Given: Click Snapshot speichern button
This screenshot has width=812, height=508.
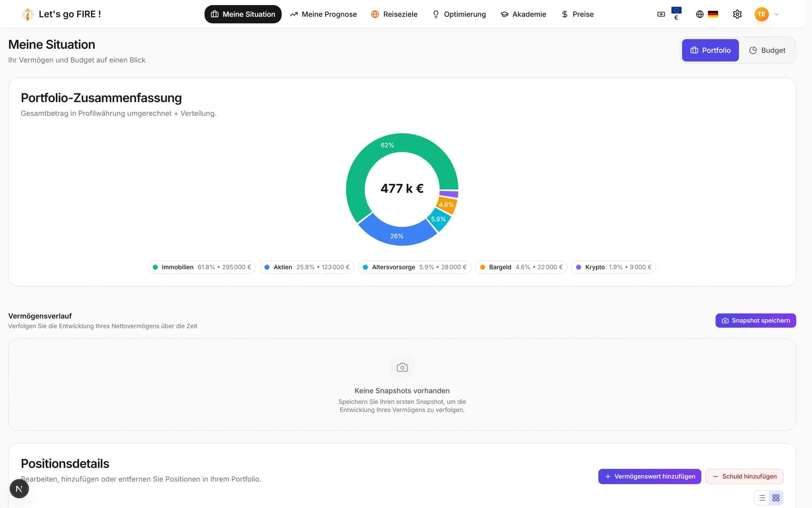Looking at the screenshot, I should (756, 321).
